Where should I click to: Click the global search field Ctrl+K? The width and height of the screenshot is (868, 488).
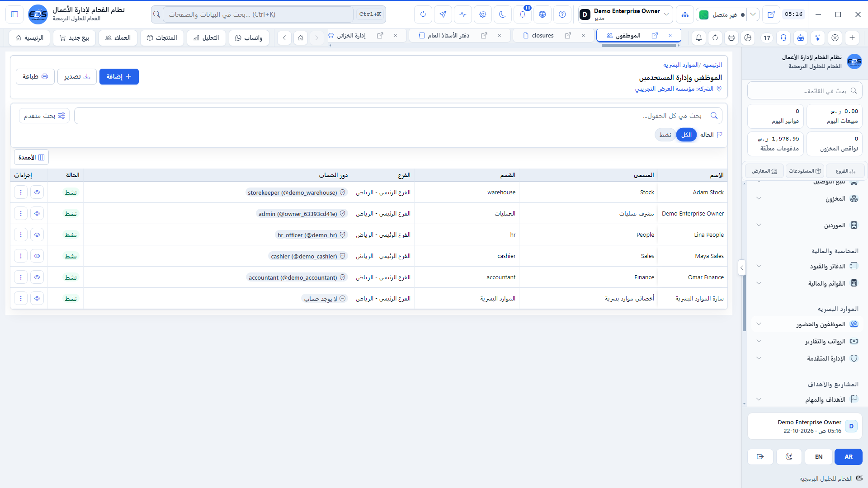pos(258,14)
